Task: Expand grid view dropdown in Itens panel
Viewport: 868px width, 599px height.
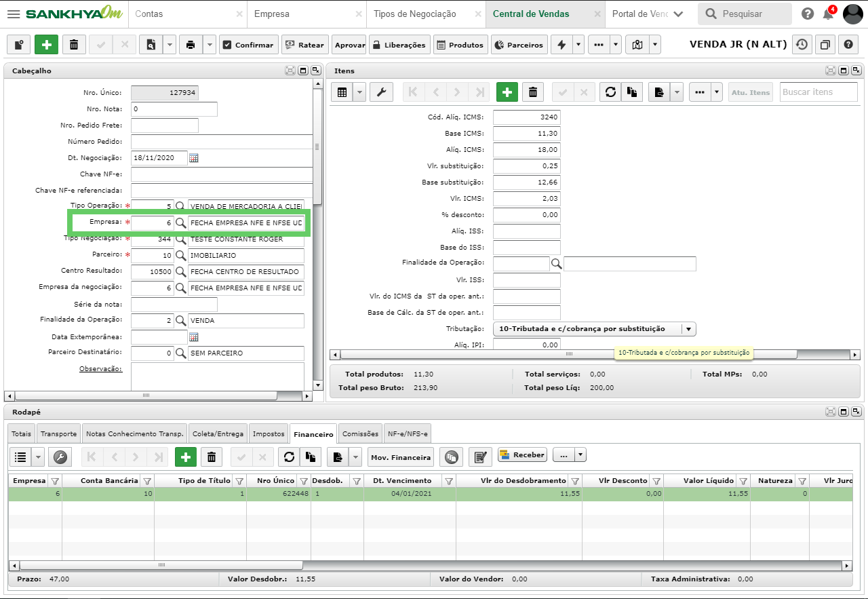Action: click(359, 92)
